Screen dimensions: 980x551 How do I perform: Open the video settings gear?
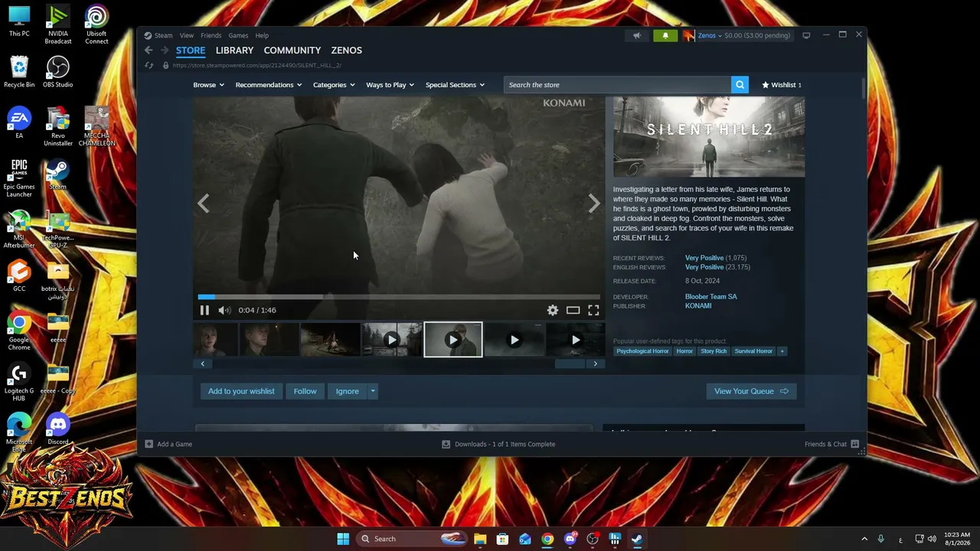click(x=553, y=310)
